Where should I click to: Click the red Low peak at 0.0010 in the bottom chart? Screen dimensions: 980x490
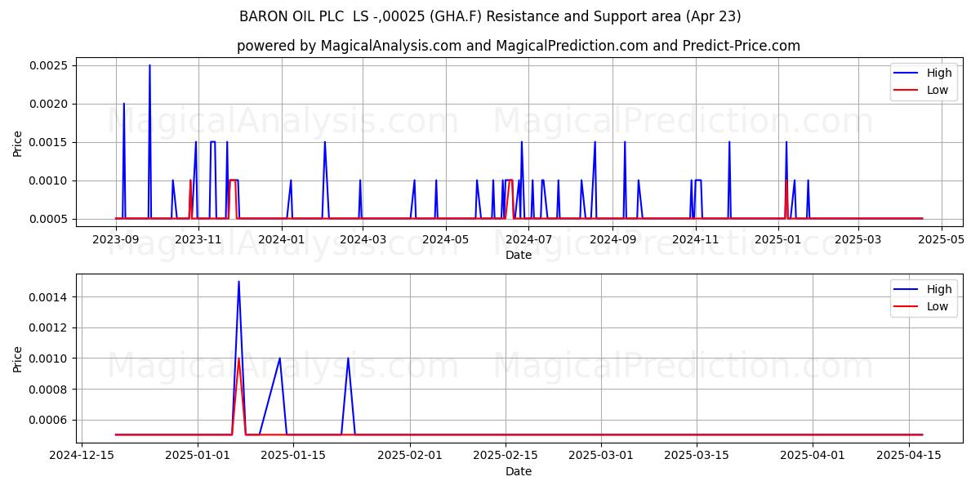[238, 359]
